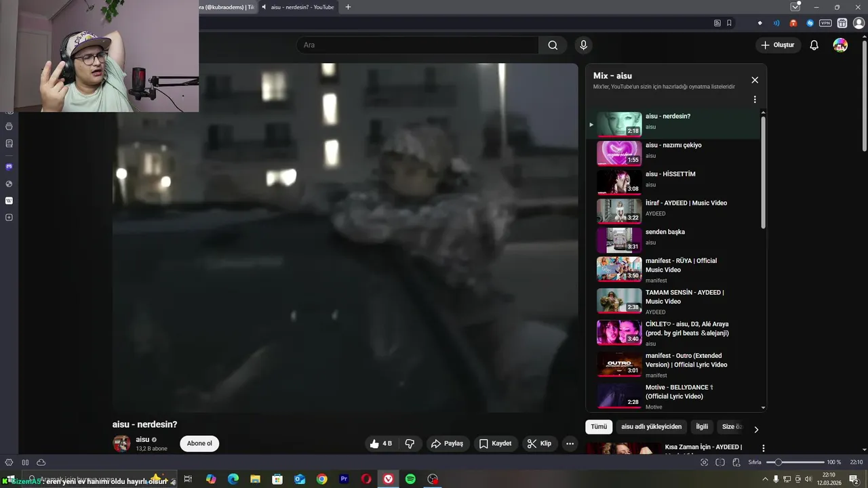Click the blue Shazam extension icon

(810, 23)
